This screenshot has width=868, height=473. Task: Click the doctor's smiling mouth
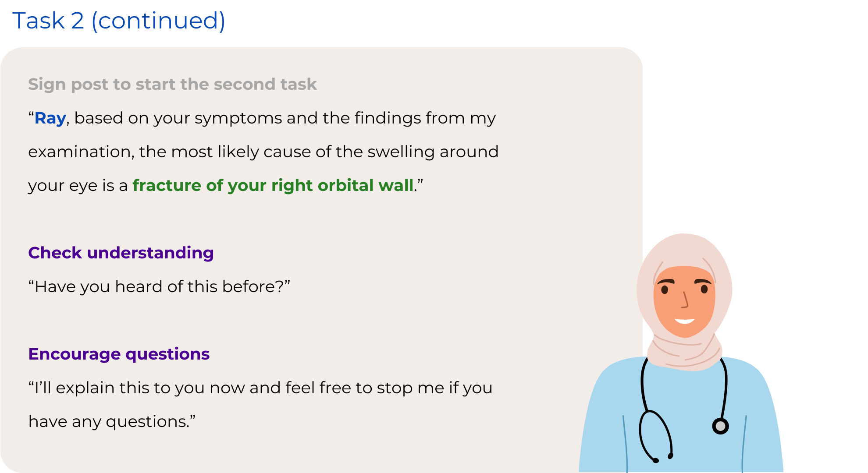(x=684, y=321)
